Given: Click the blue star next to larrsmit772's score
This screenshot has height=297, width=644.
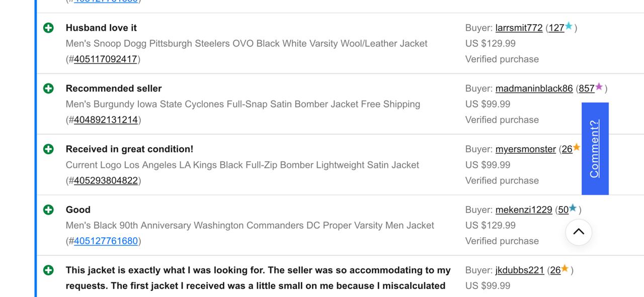Looking at the screenshot, I should [568, 28].
